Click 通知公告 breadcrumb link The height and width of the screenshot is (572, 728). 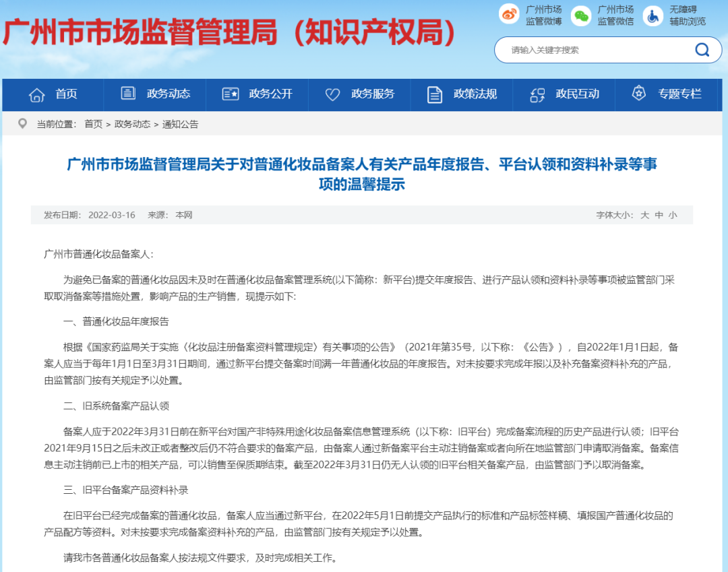(180, 124)
